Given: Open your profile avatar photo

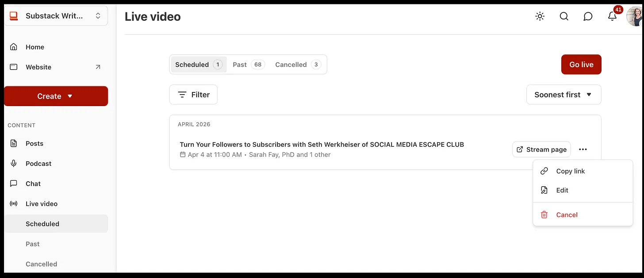Looking at the screenshot, I should click(x=634, y=16).
